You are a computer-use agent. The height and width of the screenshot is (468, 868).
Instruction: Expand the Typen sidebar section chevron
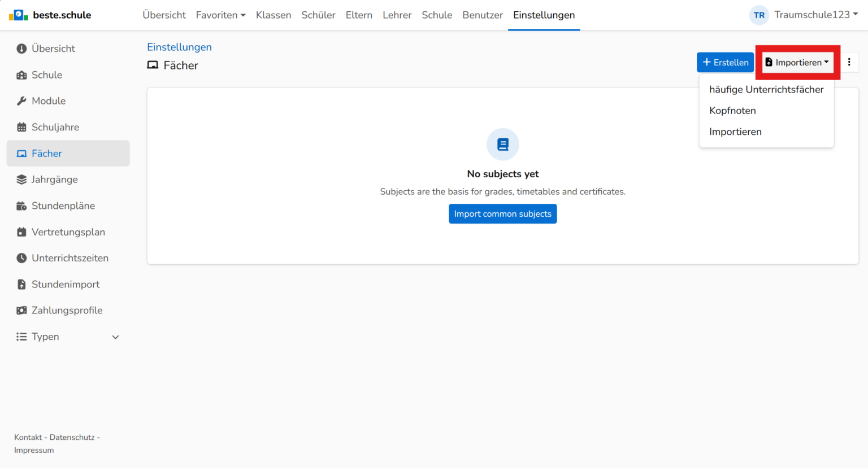115,337
